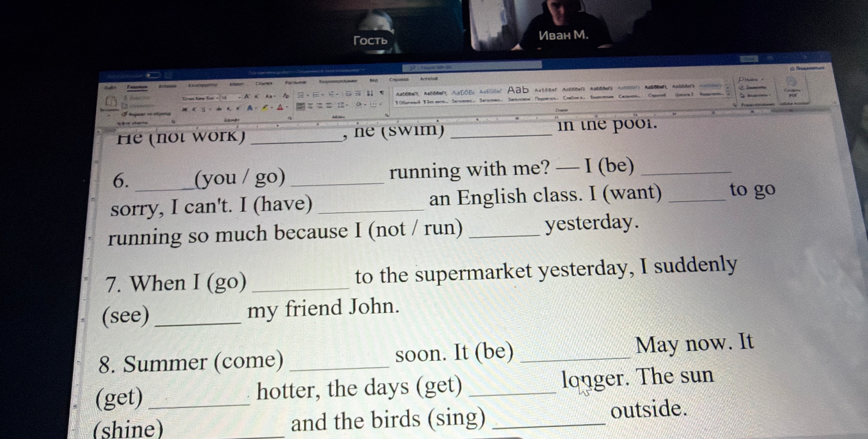The image size is (868, 439).
Task: Decrease font size with smaller A icon
Action: [256, 97]
